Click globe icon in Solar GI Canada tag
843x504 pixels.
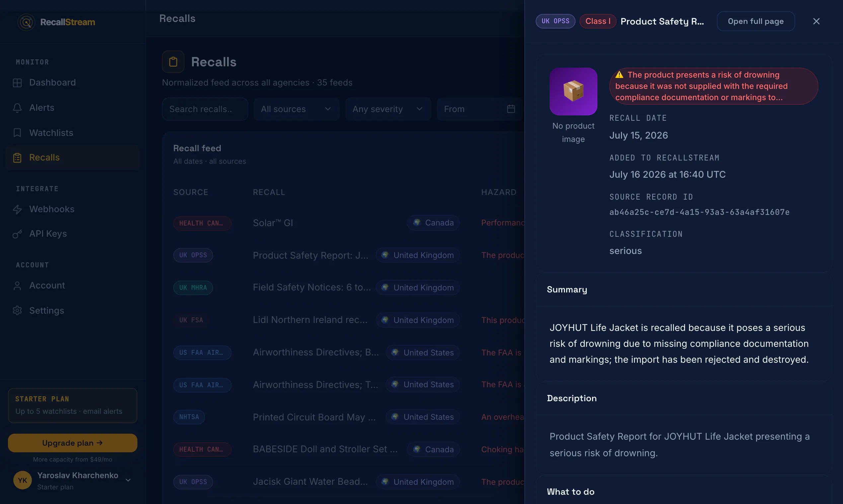(x=417, y=222)
